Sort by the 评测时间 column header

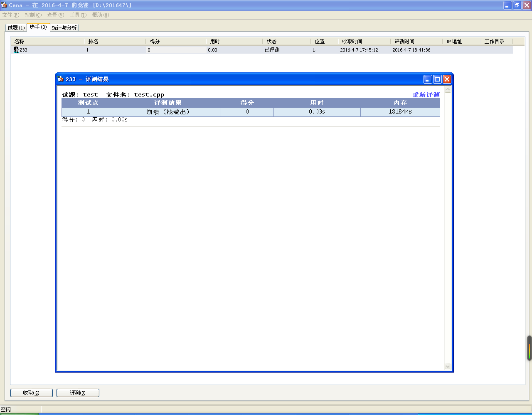point(416,42)
